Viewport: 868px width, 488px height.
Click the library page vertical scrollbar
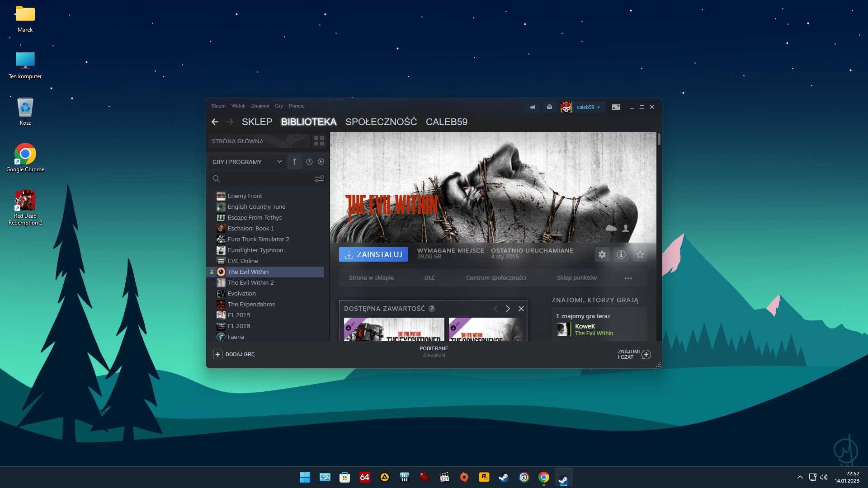pyautogui.click(x=659, y=139)
